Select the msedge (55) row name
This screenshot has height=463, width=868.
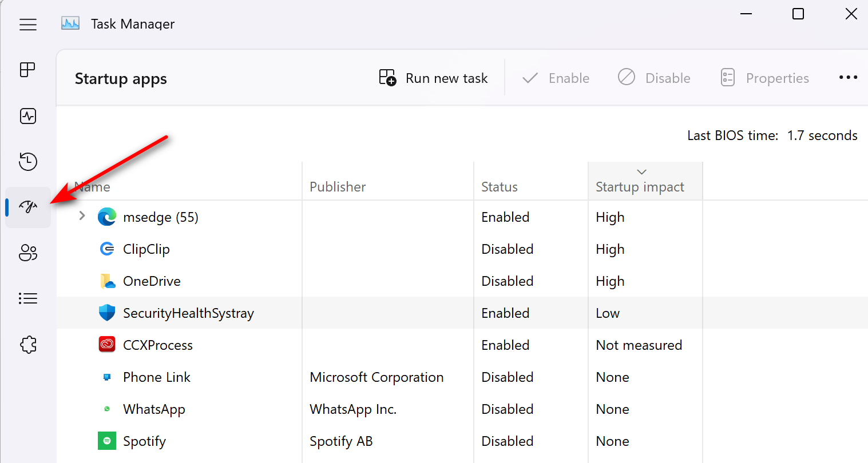[x=161, y=218]
